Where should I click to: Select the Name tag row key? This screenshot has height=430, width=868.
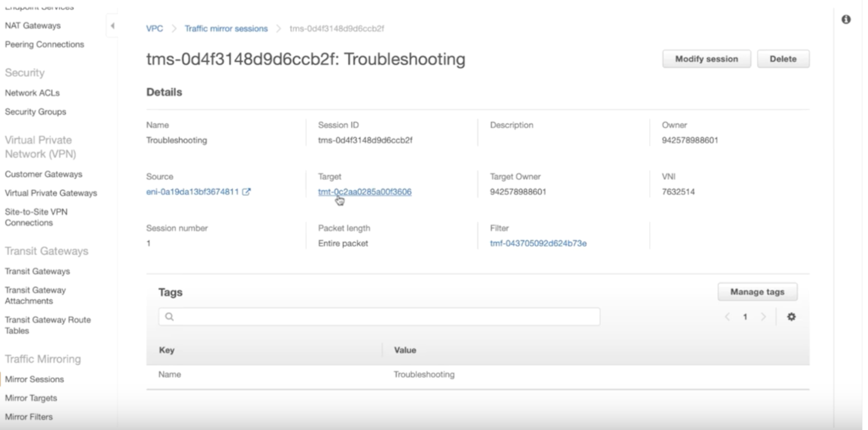point(169,374)
